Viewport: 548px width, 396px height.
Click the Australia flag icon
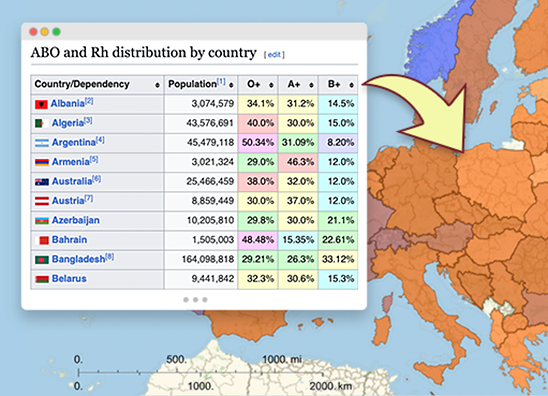point(42,182)
